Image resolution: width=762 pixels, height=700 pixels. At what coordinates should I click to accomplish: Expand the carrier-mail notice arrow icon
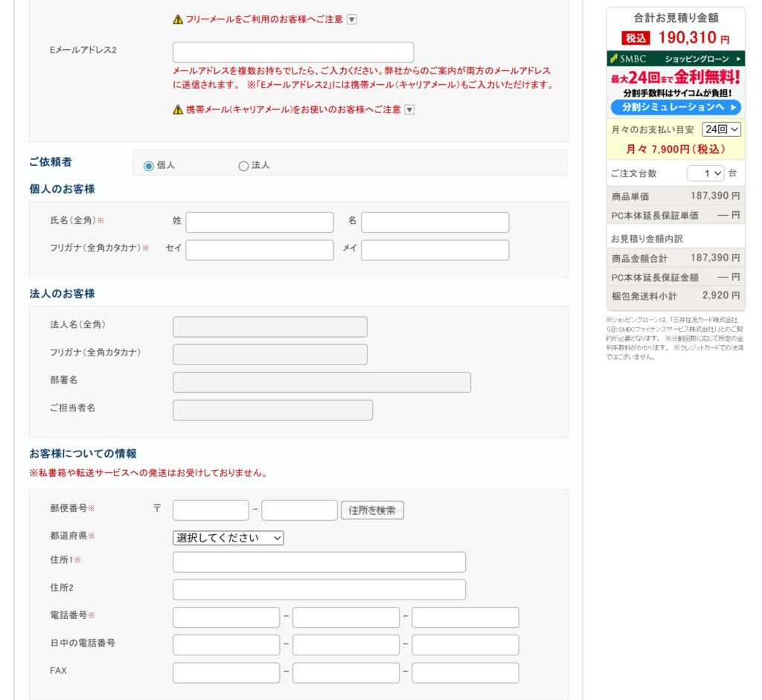pos(409,109)
